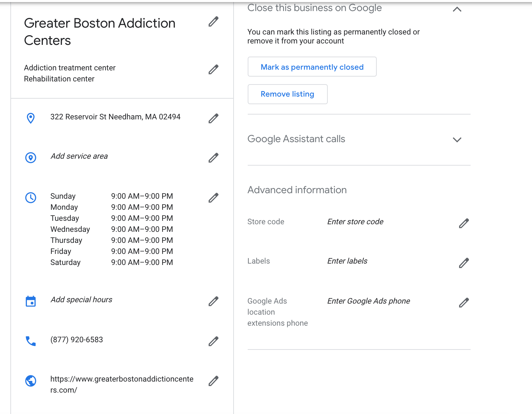Viewport: 532px width, 414px height.
Task: Click the Tuesday hours row
Action: pos(112,218)
